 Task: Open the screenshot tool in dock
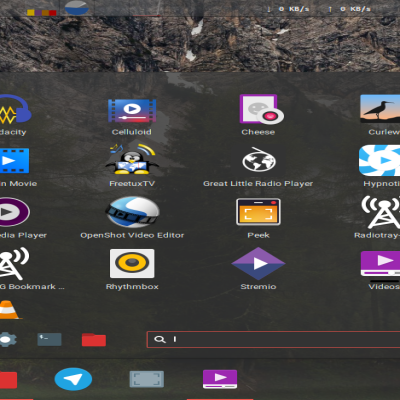(147, 379)
